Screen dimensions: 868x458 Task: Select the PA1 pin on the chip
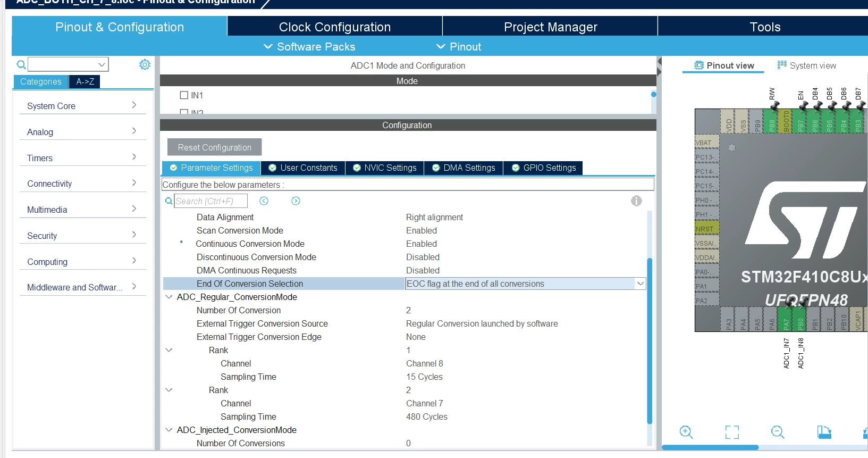tap(707, 286)
